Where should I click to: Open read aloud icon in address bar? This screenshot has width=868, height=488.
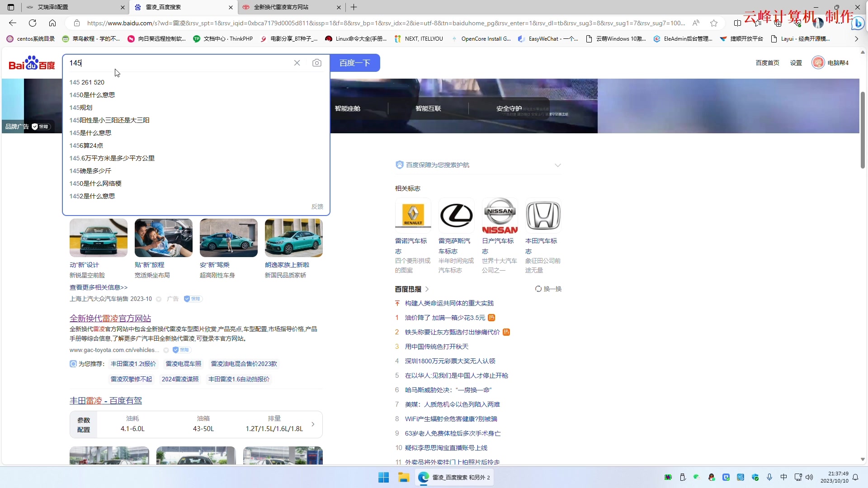pos(696,23)
